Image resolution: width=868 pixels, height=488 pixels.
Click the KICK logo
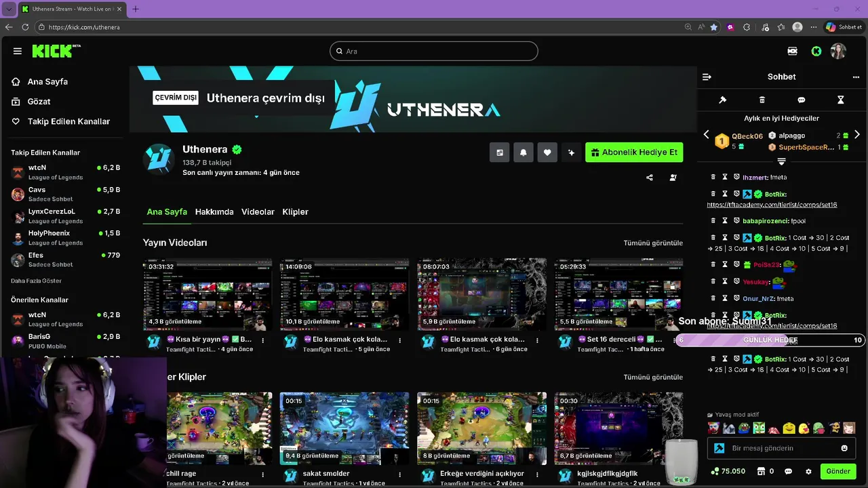coord(56,51)
